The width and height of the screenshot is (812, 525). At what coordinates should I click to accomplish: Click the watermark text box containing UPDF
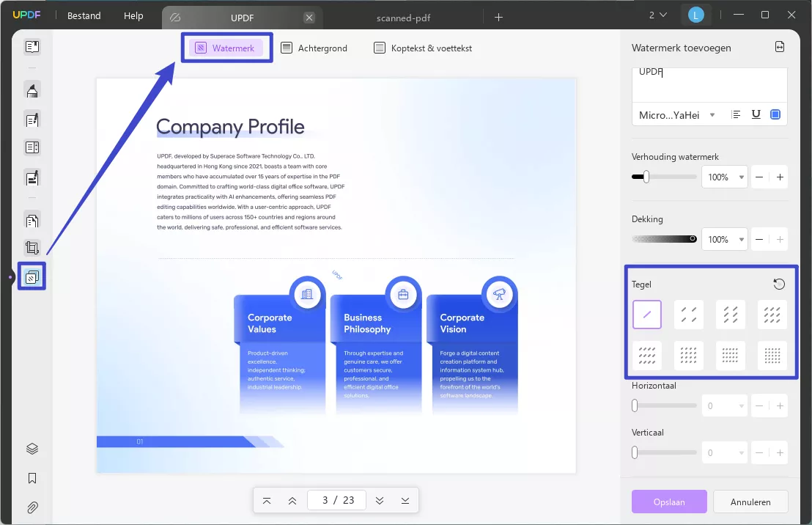709,85
